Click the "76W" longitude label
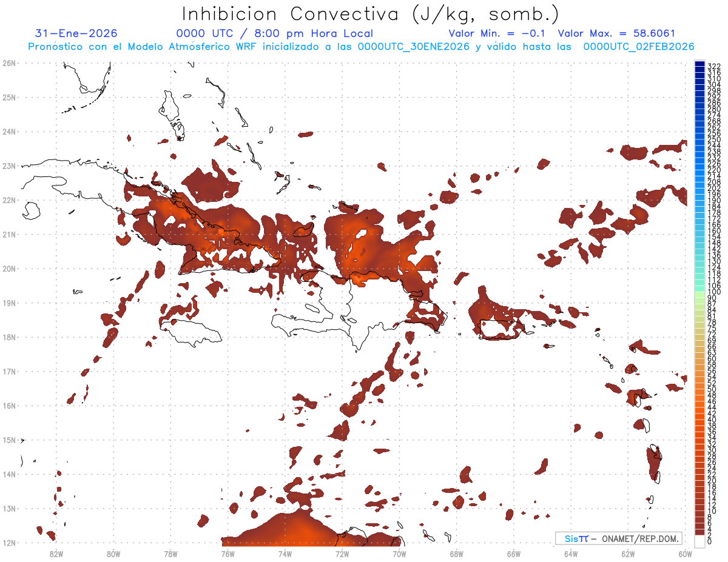 tap(227, 553)
